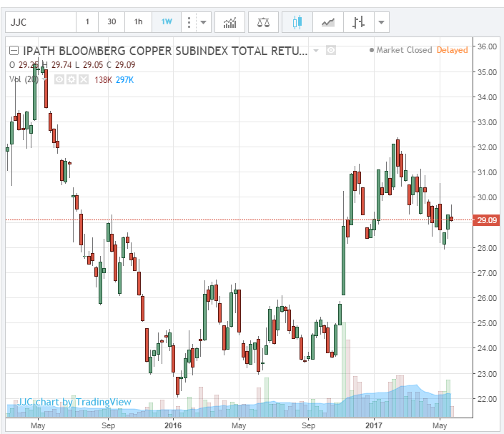Image resolution: width=504 pixels, height=434 pixels.
Task: Open the volume indicator settings gear
Action: click(x=71, y=79)
